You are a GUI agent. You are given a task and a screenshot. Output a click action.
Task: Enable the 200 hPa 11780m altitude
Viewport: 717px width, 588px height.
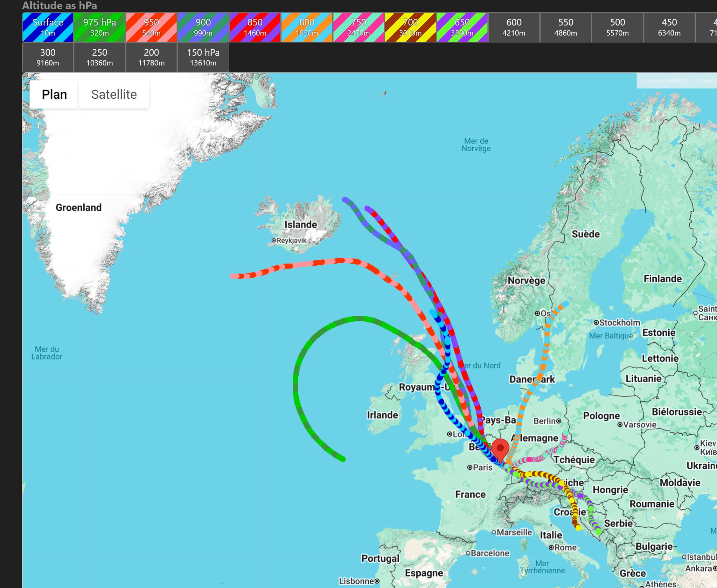pos(151,57)
